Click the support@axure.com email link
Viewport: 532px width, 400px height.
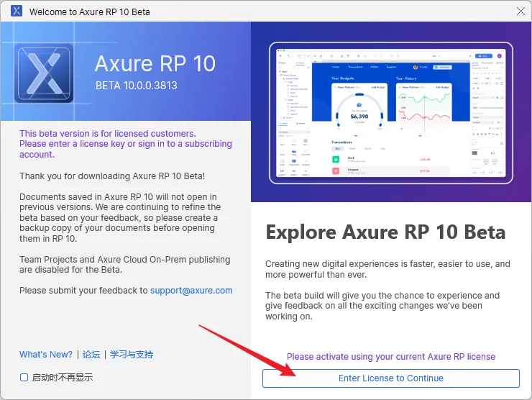coord(191,291)
